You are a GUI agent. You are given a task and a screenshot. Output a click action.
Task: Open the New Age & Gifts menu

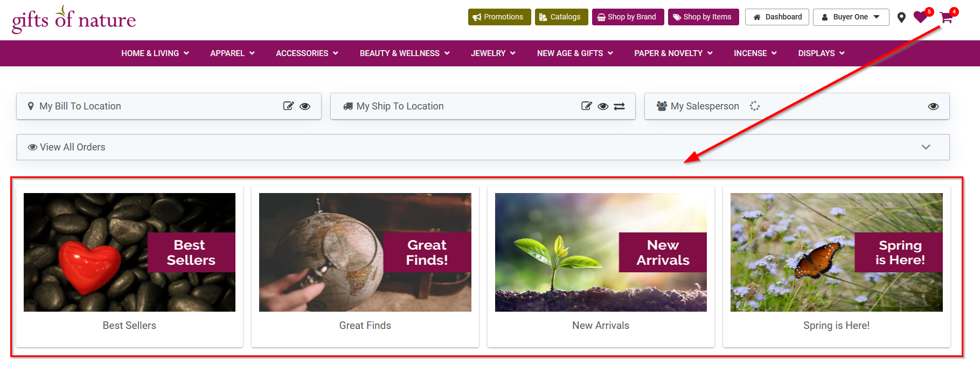(575, 53)
